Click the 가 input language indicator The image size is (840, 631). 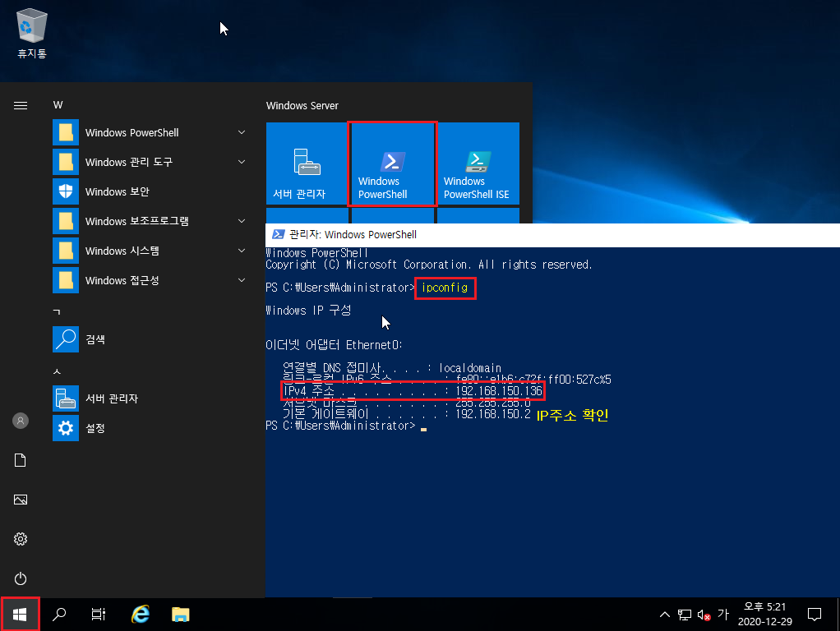point(724,615)
